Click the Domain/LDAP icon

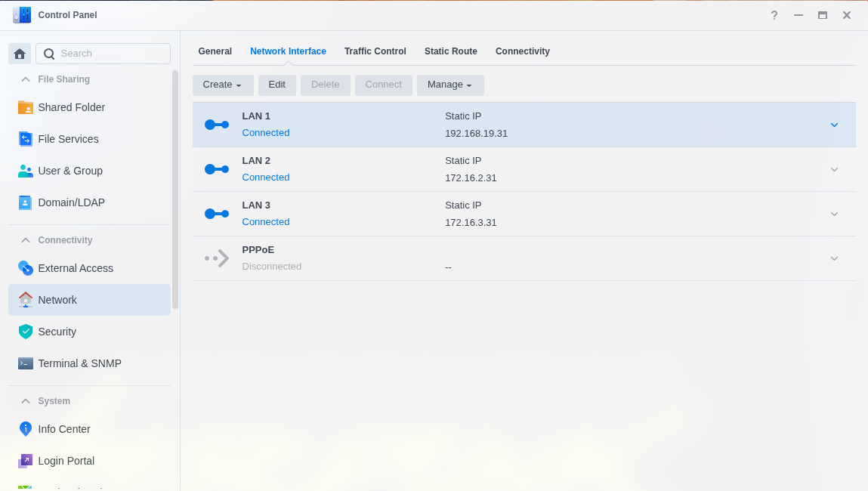26,202
